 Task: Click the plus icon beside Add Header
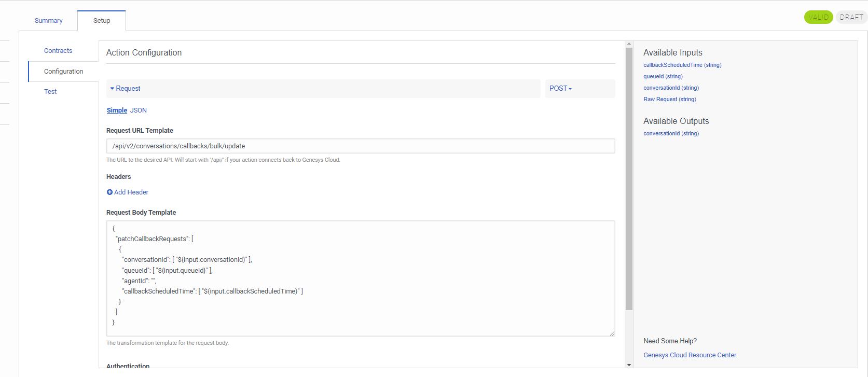[x=109, y=192]
